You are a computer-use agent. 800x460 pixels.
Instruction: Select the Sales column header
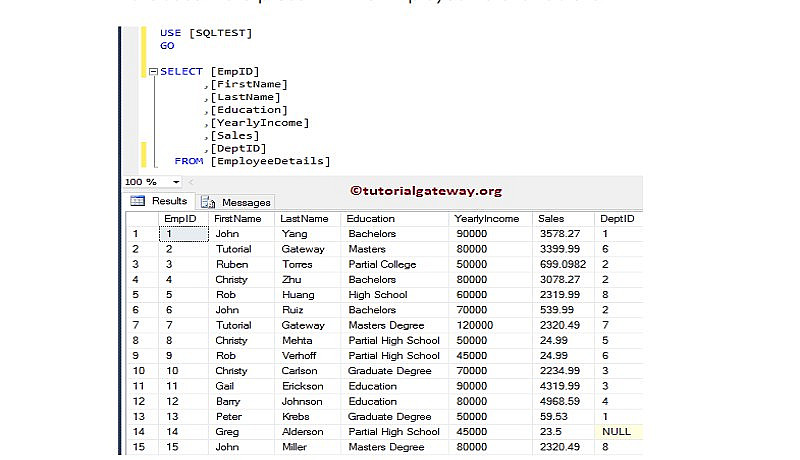click(x=563, y=219)
